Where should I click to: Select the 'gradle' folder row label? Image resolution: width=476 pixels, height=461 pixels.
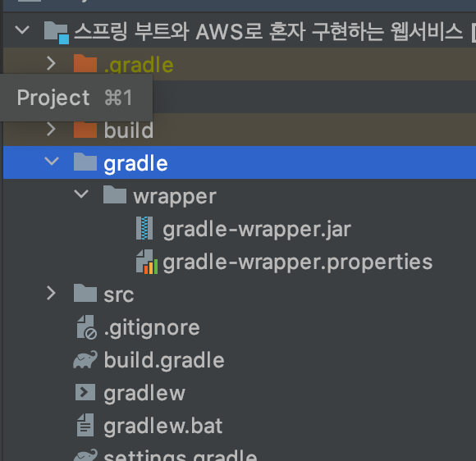[135, 163]
